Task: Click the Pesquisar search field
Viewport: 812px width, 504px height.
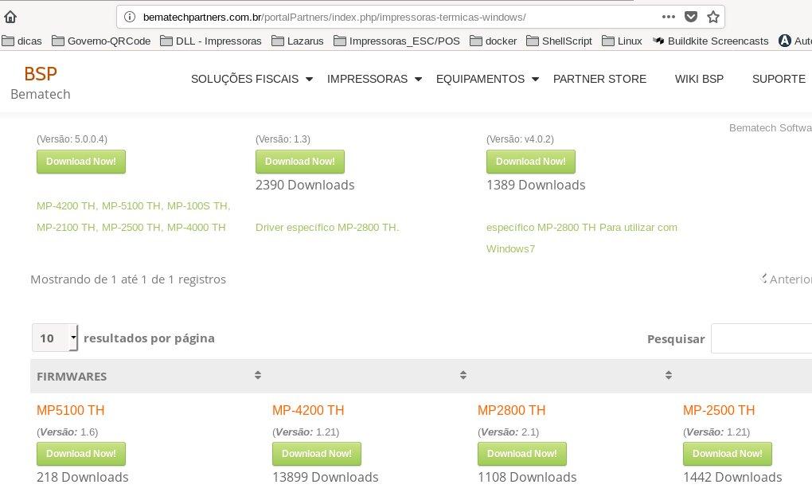Action: coord(761,338)
